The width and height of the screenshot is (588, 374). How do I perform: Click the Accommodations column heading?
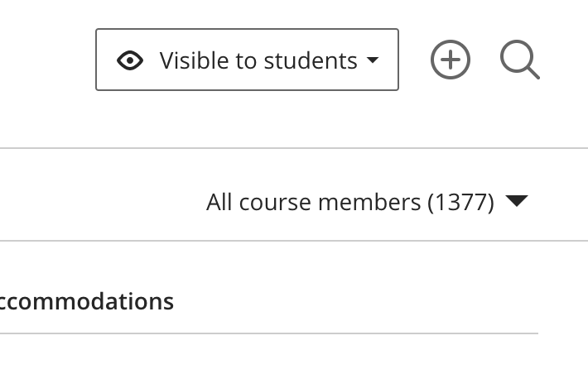pos(87,301)
